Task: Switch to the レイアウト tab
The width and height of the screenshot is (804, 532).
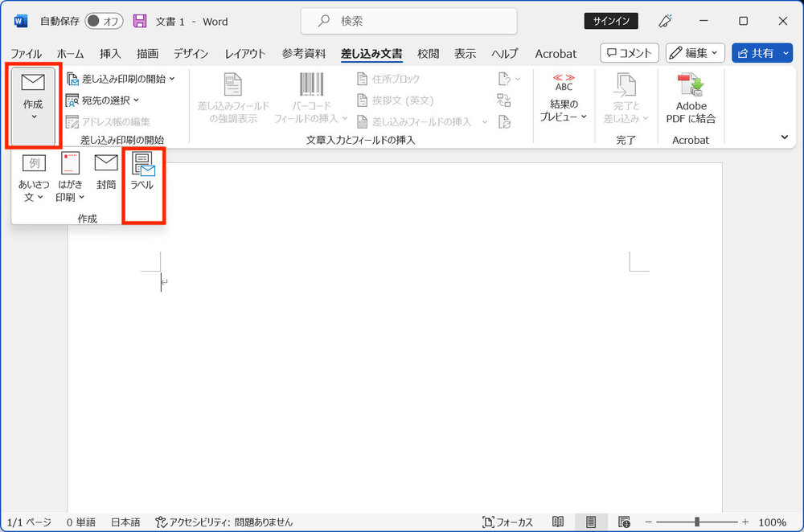Action: point(245,54)
